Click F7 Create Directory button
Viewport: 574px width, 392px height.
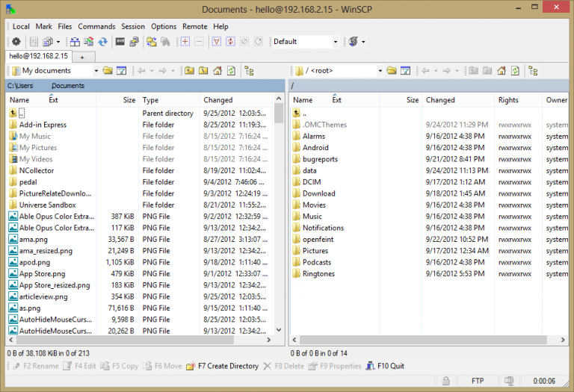[222, 366]
